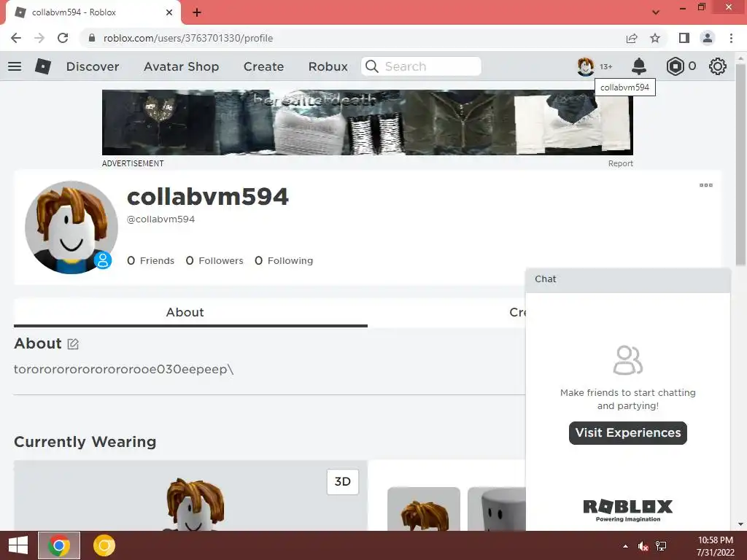Click the 13+ age label
The height and width of the screenshot is (560, 747).
[x=606, y=66]
